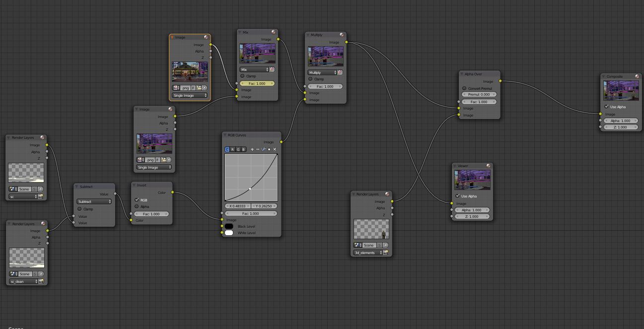The width and height of the screenshot is (644, 329).
Task: Toggle Clamp on the Subtract node
Action: [79, 209]
